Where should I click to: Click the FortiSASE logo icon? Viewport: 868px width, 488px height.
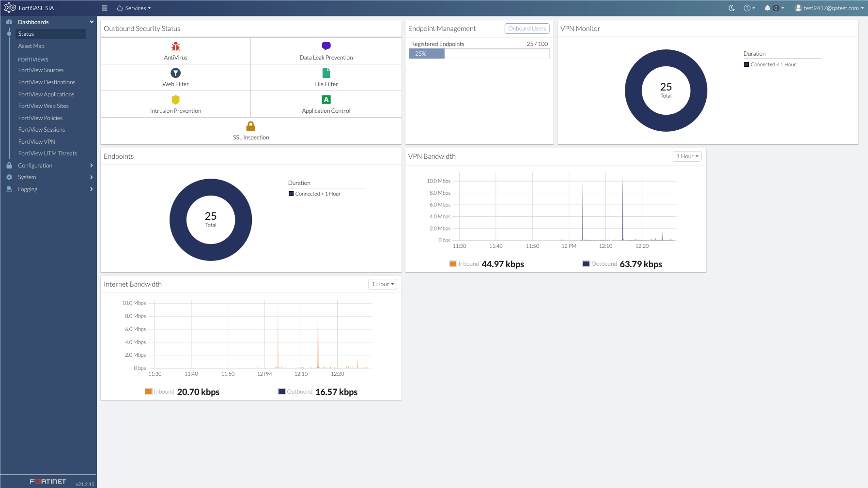(10, 8)
